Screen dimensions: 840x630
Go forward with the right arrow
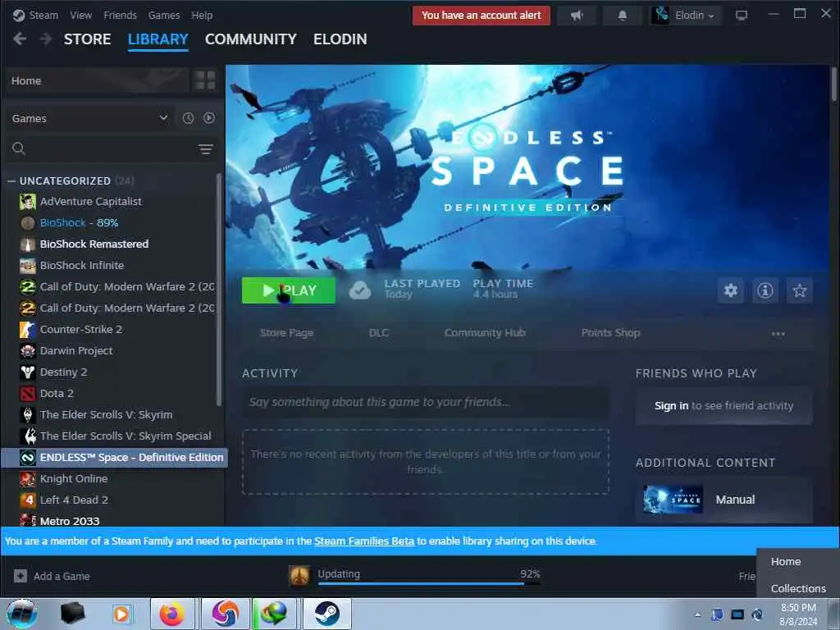[46, 39]
